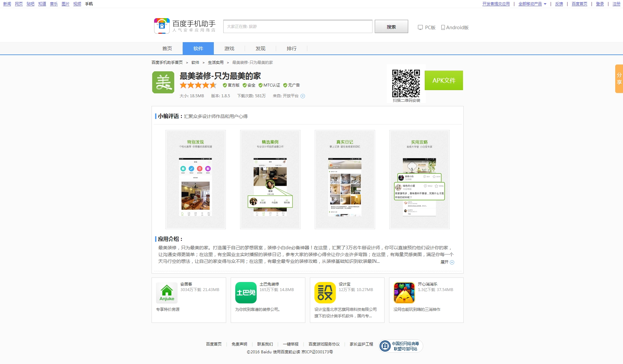Click the 土巴兔装修 app icon
The width and height of the screenshot is (623, 364).
tap(246, 293)
